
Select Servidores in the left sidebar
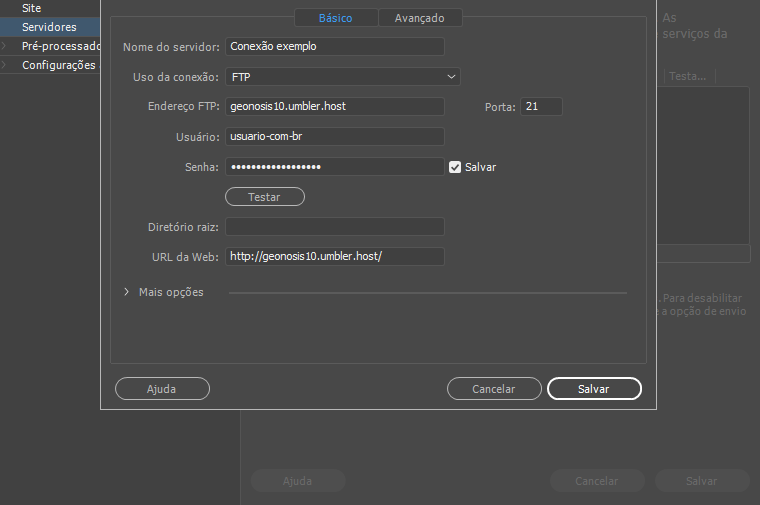pos(48,27)
